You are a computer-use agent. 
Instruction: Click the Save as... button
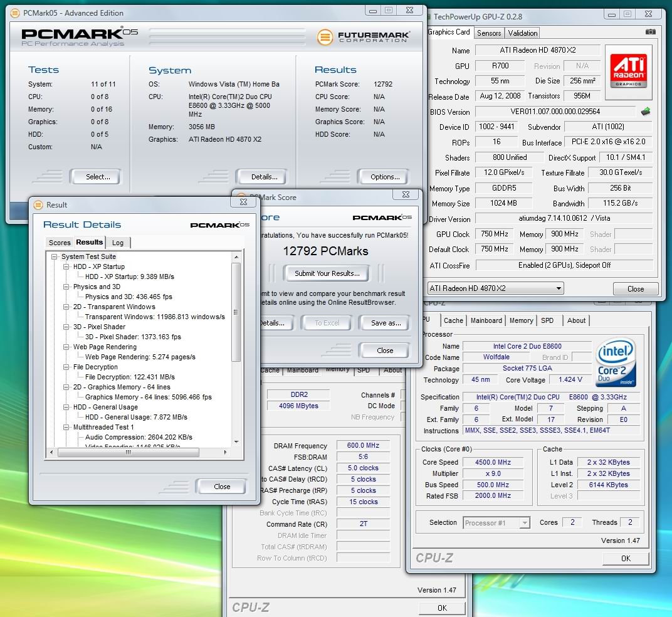(384, 323)
